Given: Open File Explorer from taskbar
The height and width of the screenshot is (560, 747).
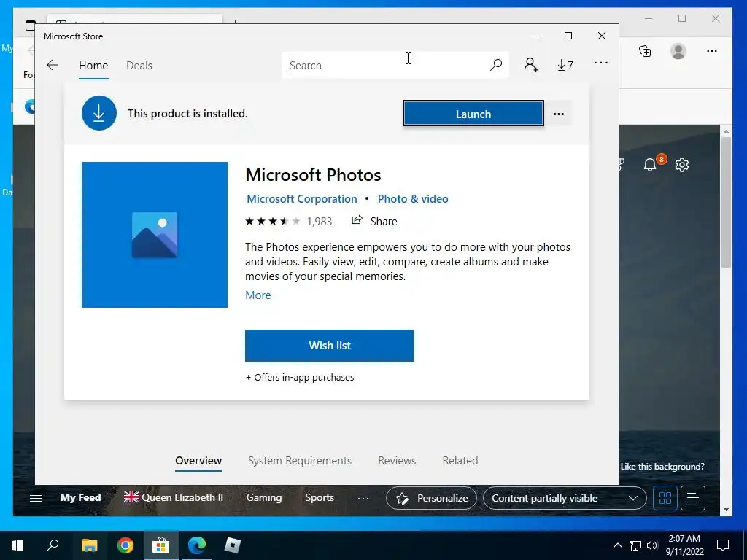Looking at the screenshot, I should coord(89,545).
